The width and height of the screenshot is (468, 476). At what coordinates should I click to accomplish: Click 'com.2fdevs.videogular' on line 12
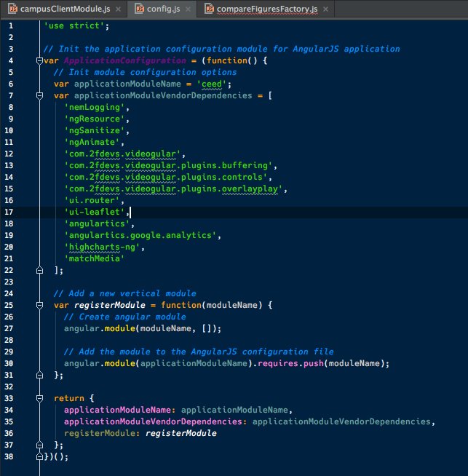[122, 154]
